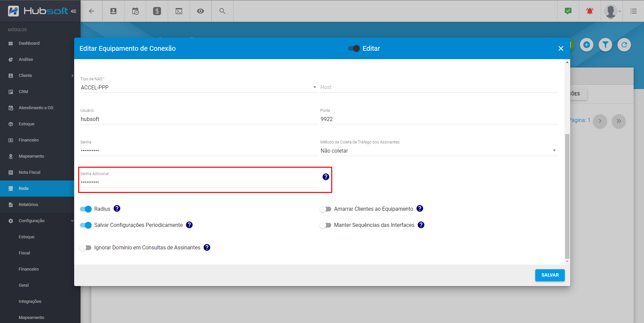Open the calendar clock toolbar icon
Screen dimensions: 644x323
pyautogui.click(x=135, y=11)
